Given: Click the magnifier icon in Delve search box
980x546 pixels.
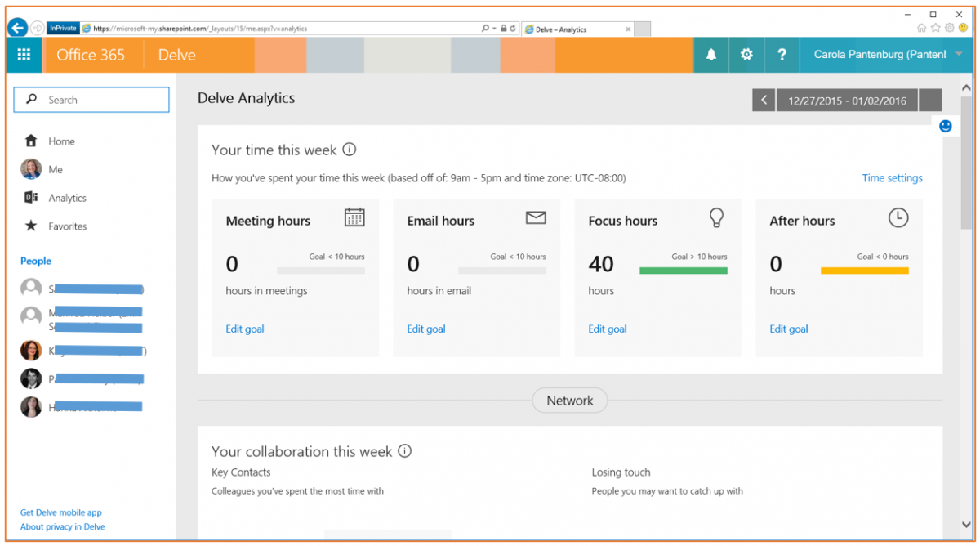Looking at the screenshot, I should (x=32, y=99).
